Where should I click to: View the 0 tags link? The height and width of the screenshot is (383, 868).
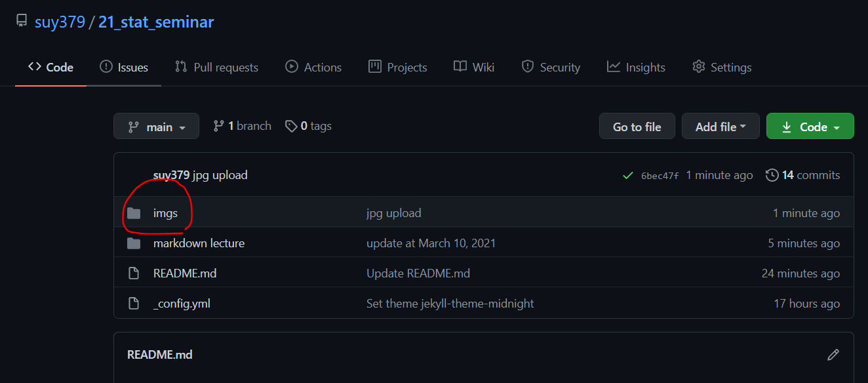[x=308, y=126]
